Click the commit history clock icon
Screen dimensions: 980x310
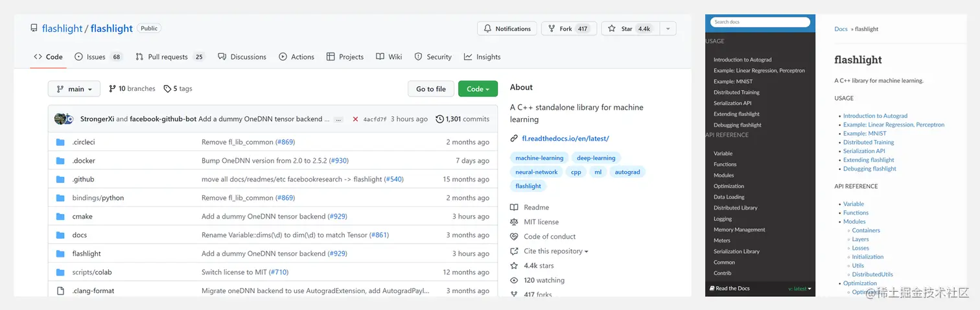tap(440, 119)
